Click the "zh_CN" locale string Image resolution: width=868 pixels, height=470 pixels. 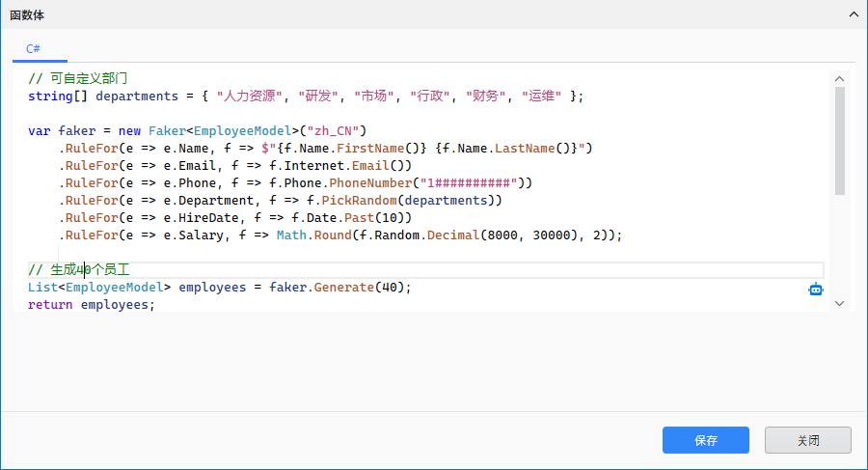click(x=331, y=130)
